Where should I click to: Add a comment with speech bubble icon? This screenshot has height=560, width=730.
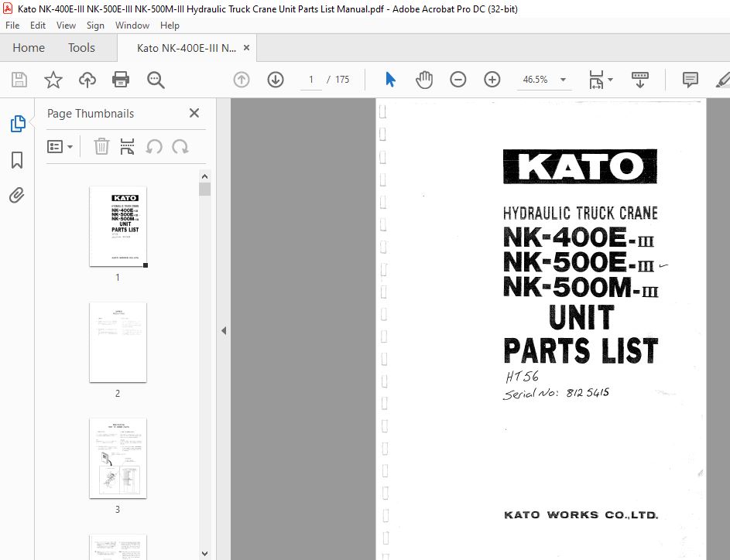tap(690, 80)
